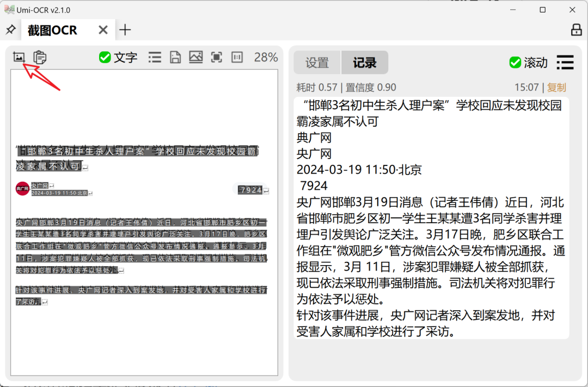Screen dimensions: 588x387
Task: Maximize the Umi-OCR window
Action: pyautogui.click(x=543, y=10)
